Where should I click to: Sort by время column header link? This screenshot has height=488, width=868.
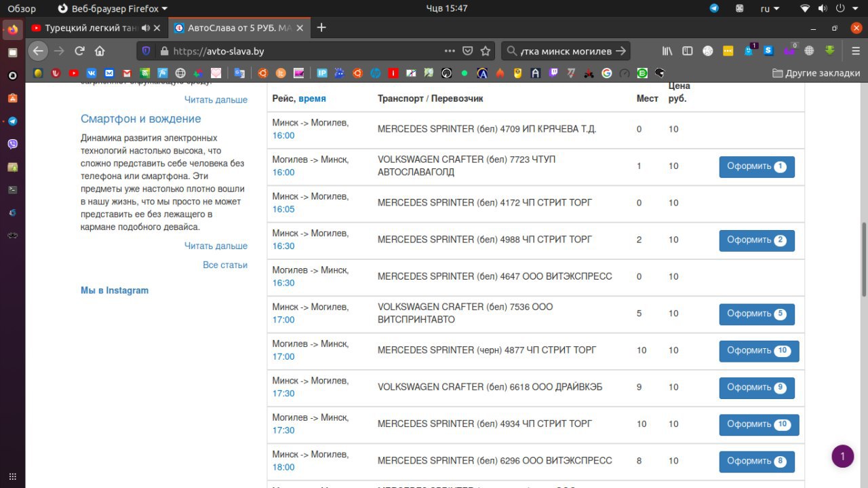tap(312, 98)
